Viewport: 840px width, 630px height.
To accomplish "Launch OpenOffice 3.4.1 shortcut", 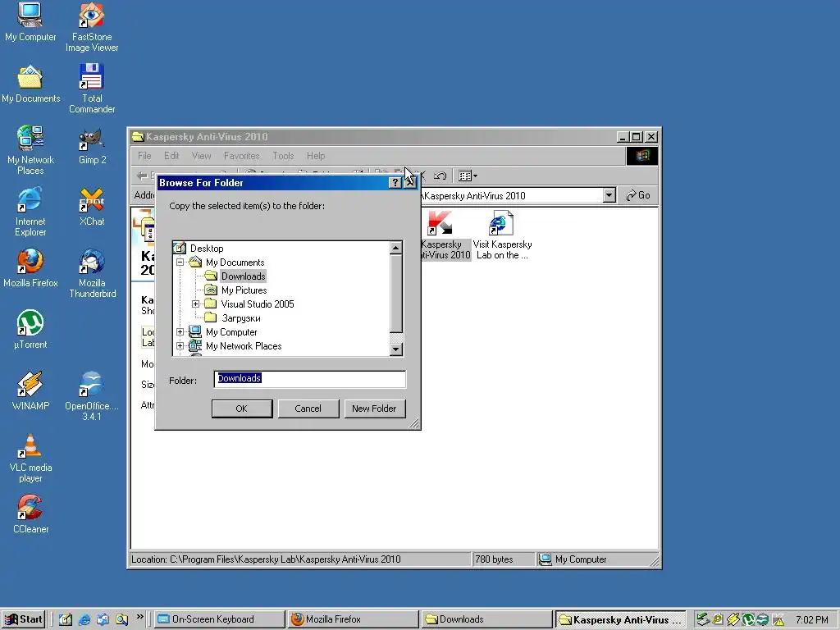I will (92, 396).
